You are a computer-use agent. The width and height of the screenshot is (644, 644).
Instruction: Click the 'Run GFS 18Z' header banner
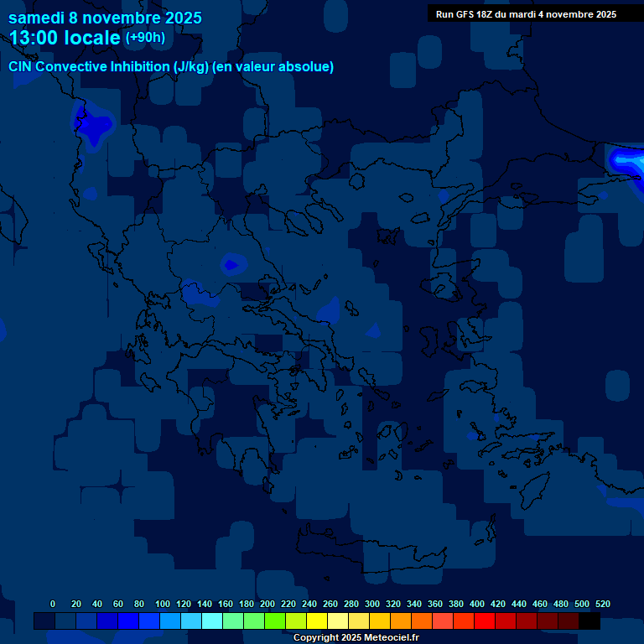point(526,14)
